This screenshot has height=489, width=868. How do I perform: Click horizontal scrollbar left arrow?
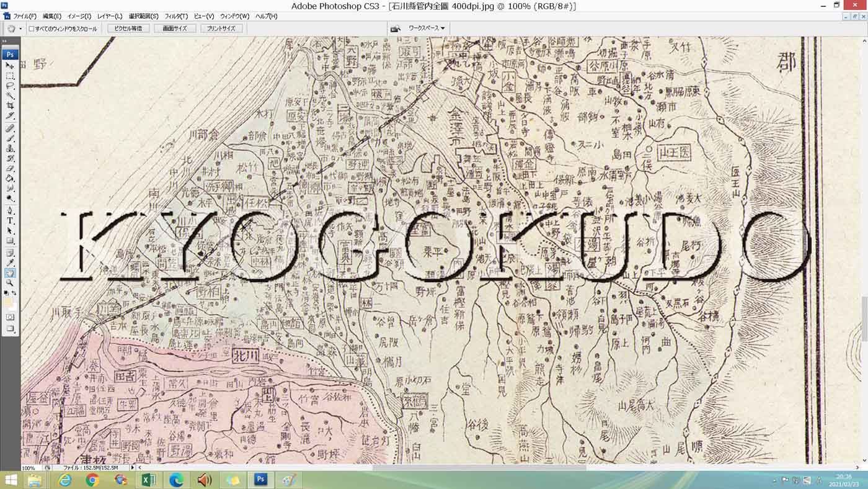139,467
